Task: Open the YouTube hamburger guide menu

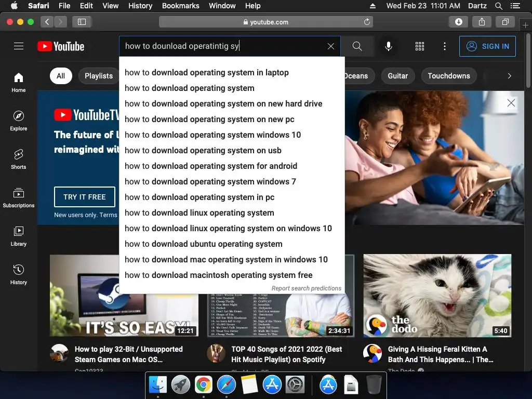Action: tap(19, 46)
